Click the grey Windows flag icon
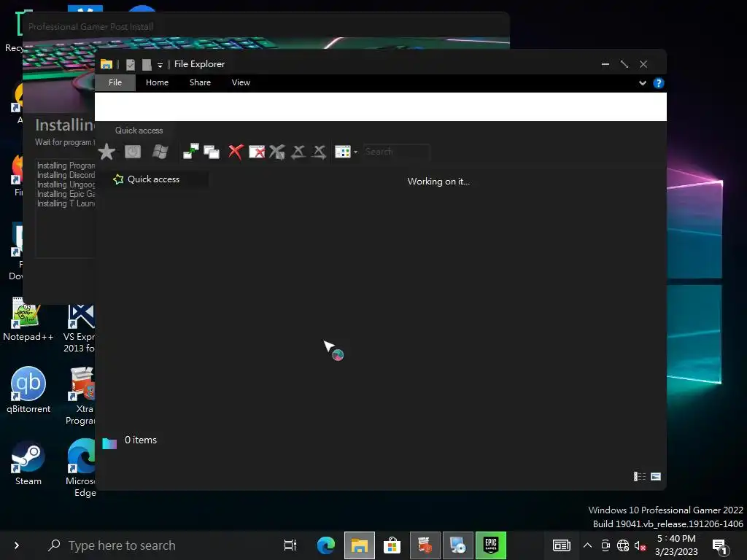 coord(160,152)
